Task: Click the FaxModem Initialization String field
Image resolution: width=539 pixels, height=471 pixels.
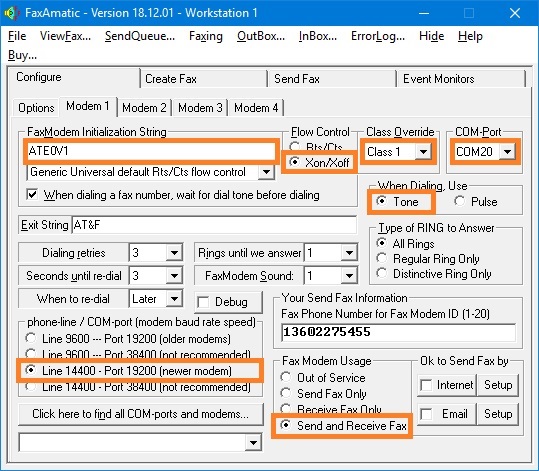Action: [151, 151]
